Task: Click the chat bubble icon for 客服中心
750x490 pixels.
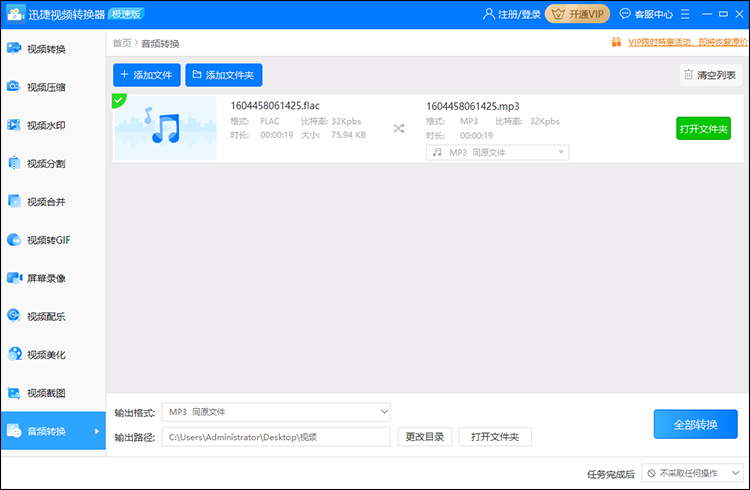Action: coord(625,14)
